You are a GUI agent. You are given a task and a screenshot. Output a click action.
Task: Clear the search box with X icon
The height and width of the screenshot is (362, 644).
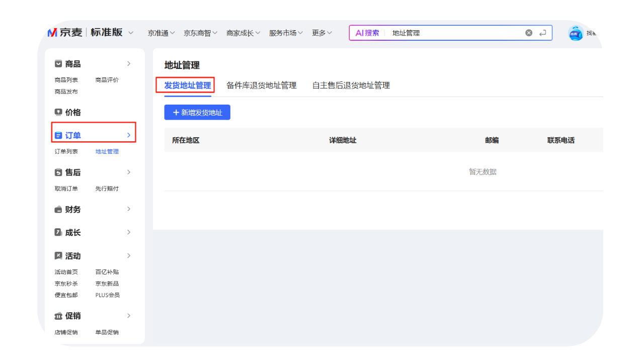pyautogui.click(x=529, y=33)
